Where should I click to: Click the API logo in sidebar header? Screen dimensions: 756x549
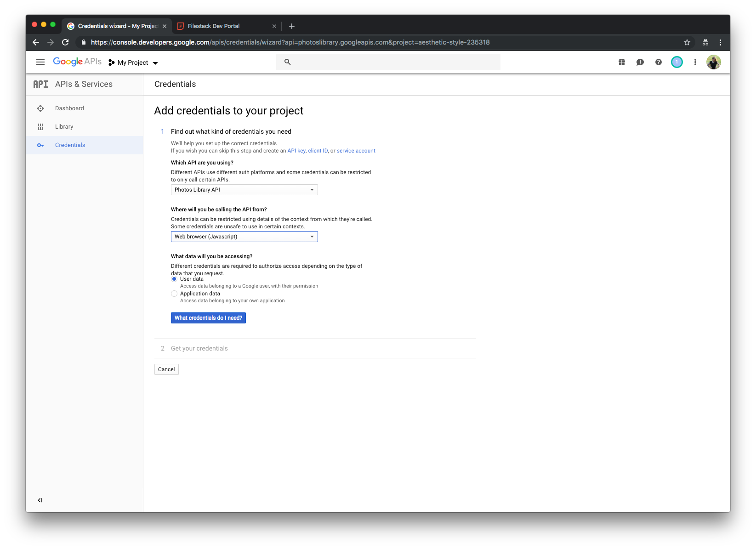click(40, 84)
